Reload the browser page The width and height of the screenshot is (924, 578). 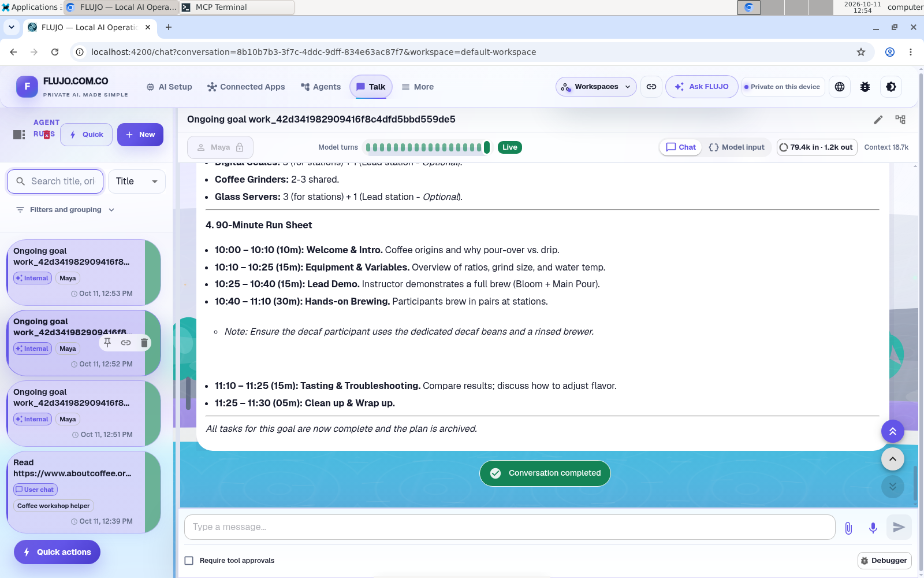click(55, 52)
